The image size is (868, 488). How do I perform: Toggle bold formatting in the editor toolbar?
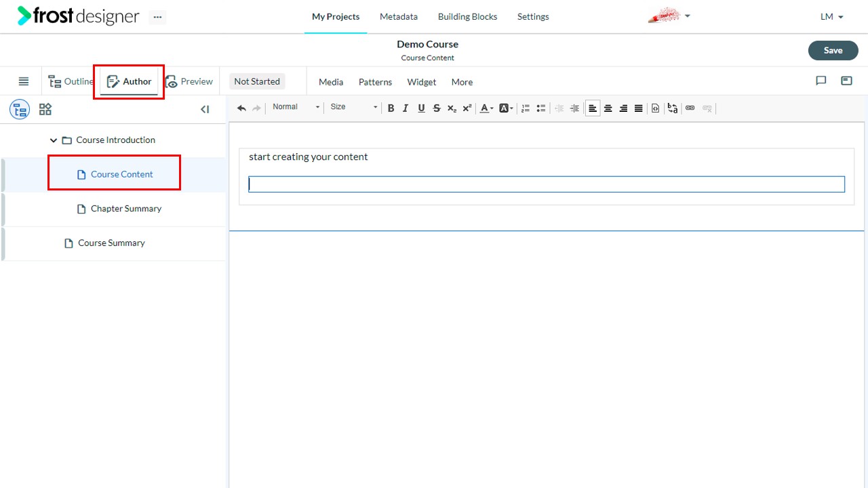pyautogui.click(x=391, y=108)
